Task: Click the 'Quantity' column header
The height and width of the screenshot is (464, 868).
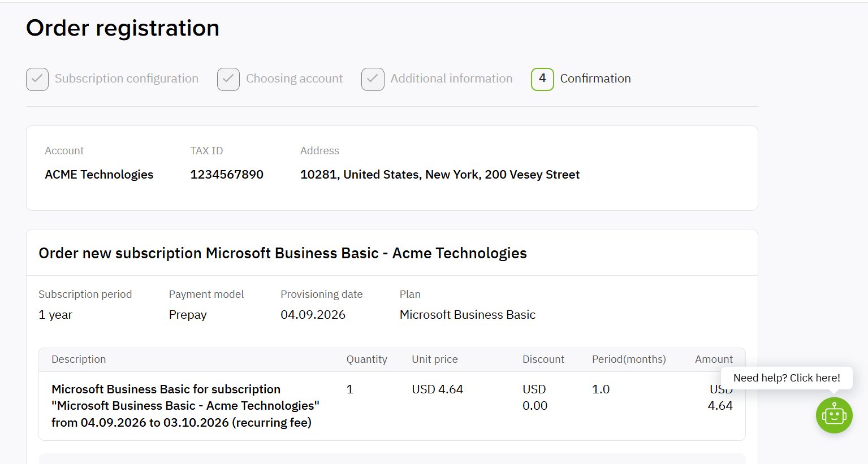Action: click(x=367, y=359)
